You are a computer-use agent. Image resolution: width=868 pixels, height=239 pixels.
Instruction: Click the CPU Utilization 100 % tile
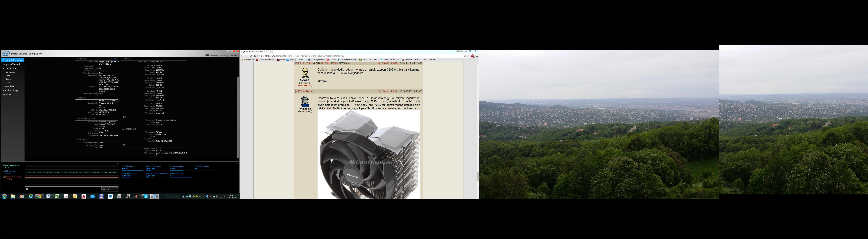[x=132, y=168]
